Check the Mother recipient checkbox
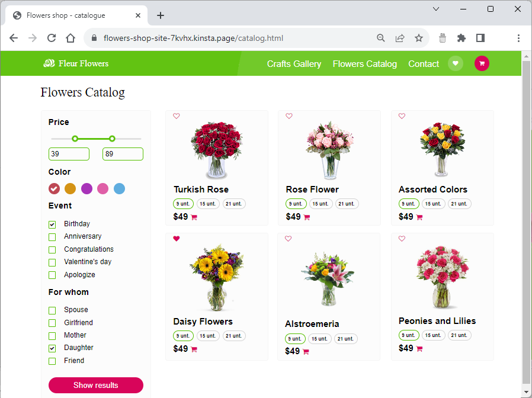Viewport: 532px width, 398px height. pyautogui.click(x=52, y=336)
